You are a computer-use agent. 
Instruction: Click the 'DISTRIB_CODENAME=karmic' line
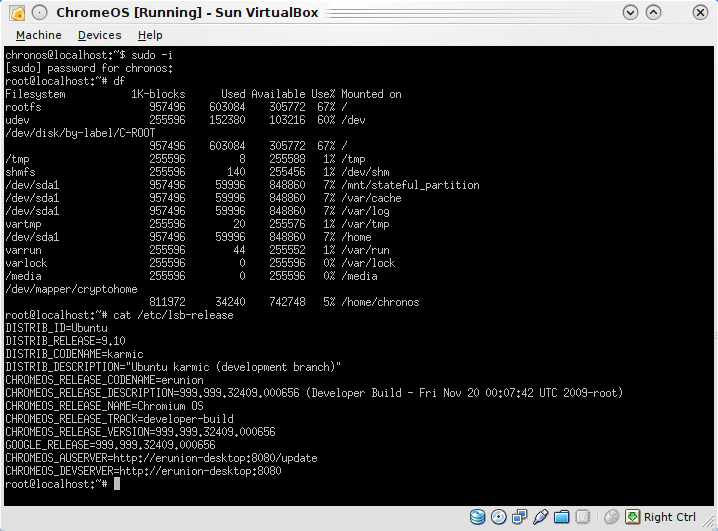coord(74,354)
